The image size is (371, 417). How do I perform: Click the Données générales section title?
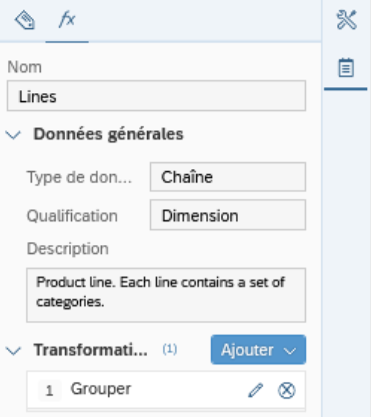pyautogui.click(x=108, y=134)
